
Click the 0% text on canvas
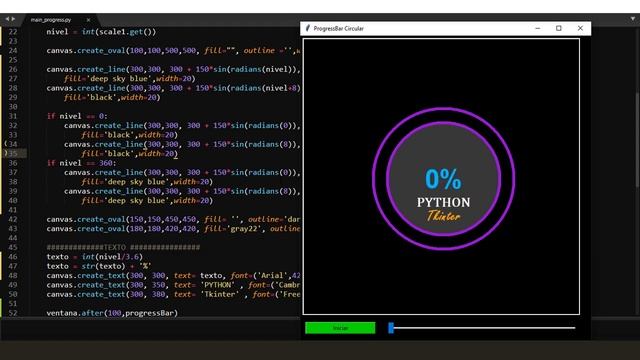click(443, 179)
